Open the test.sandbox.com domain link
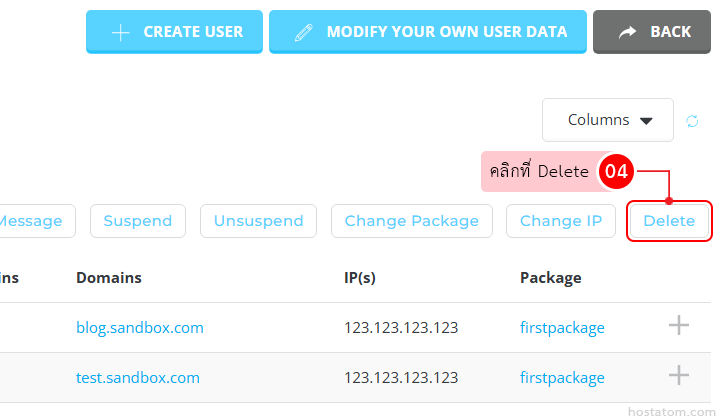This screenshot has height=420, width=720. pyautogui.click(x=138, y=378)
